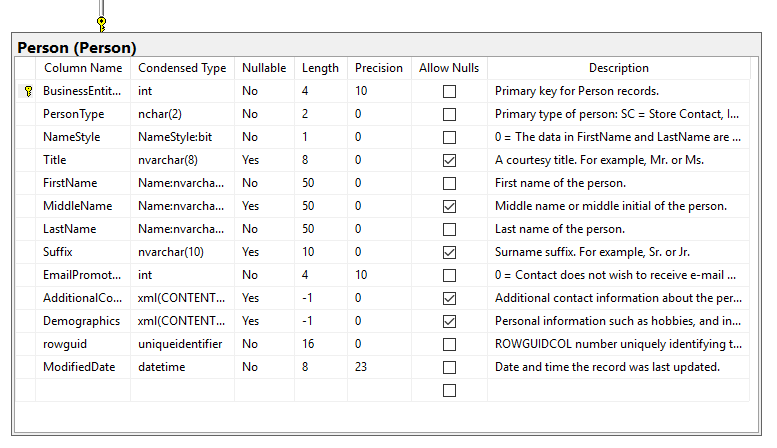Select the PersonType description cell

(x=617, y=114)
